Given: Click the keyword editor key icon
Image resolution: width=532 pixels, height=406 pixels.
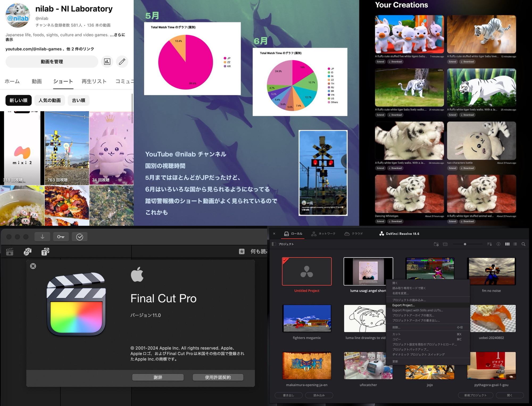Looking at the screenshot, I should point(61,237).
